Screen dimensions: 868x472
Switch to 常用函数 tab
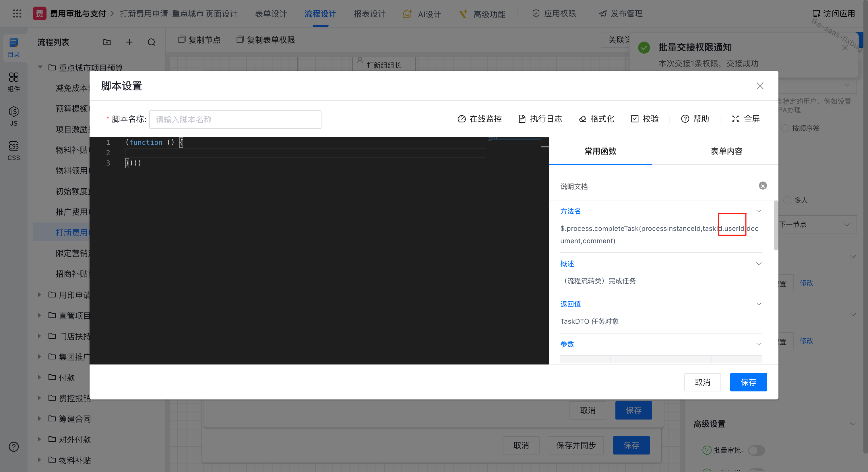click(600, 151)
